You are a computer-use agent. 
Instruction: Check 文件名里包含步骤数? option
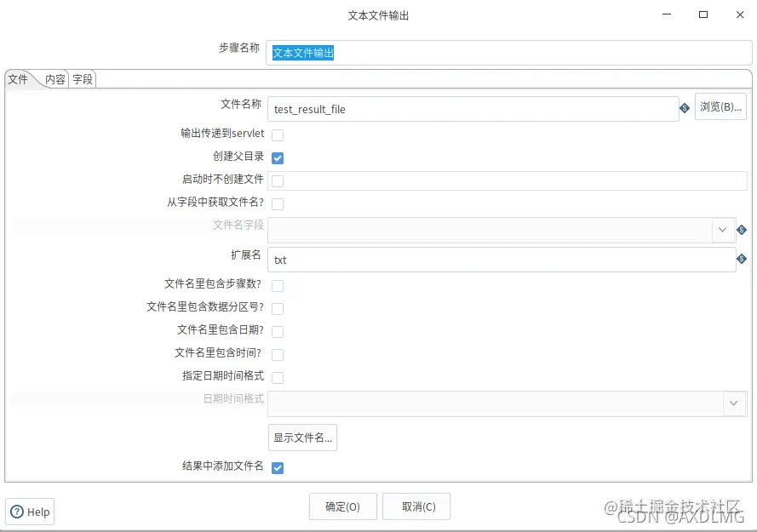click(x=278, y=286)
